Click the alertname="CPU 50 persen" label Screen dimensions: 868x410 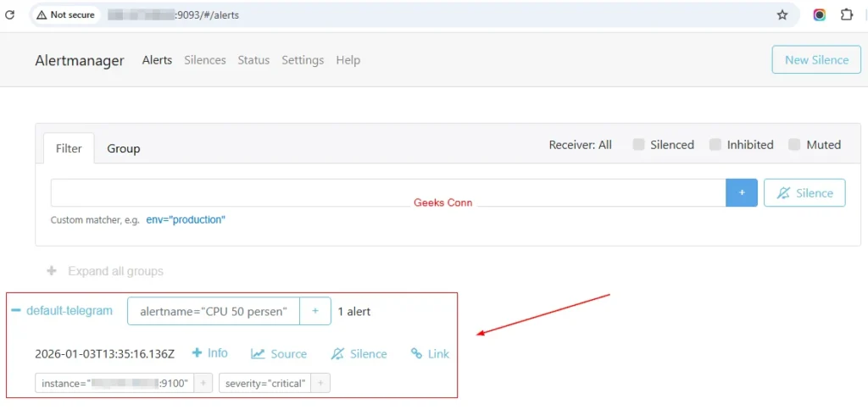[214, 312]
